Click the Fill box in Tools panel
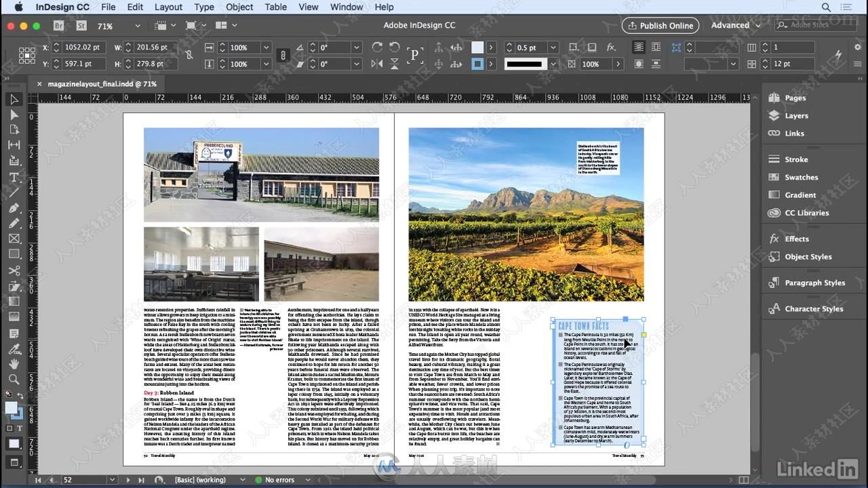This screenshot has height=488, width=868. pyautogui.click(x=11, y=408)
